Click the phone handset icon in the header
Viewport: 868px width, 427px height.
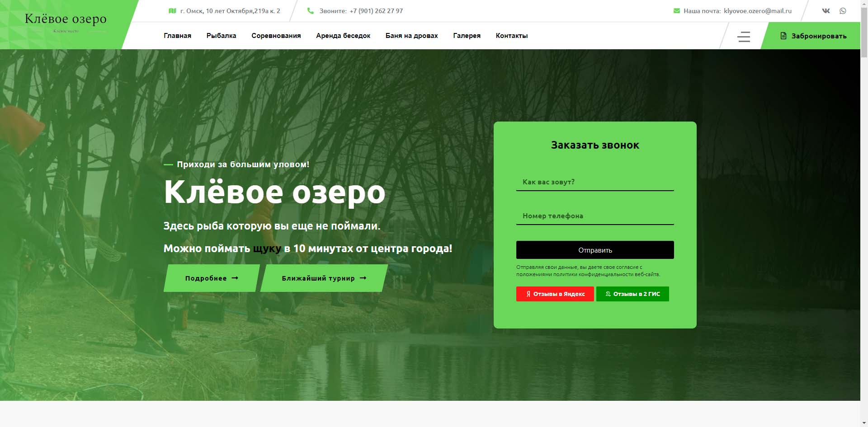310,10
